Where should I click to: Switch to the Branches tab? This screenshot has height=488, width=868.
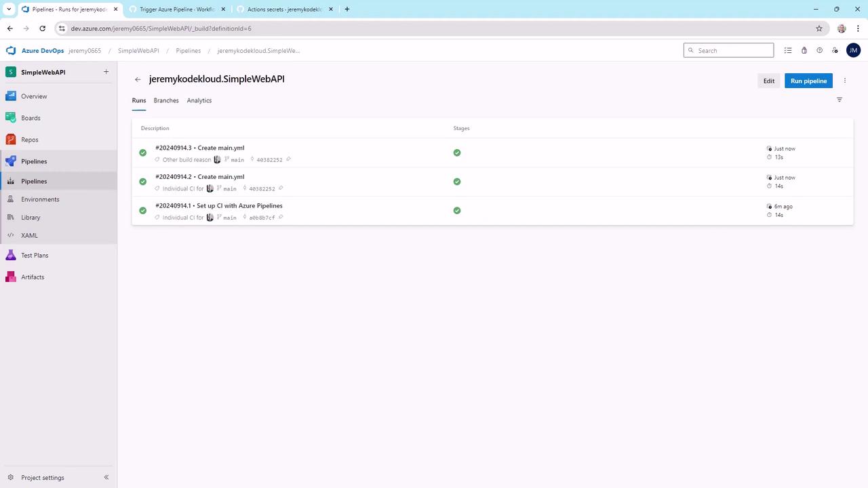pos(166,100)
